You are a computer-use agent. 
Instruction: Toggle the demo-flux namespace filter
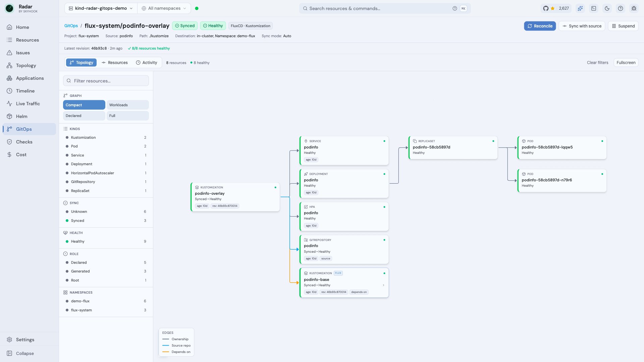pos(106,301)
